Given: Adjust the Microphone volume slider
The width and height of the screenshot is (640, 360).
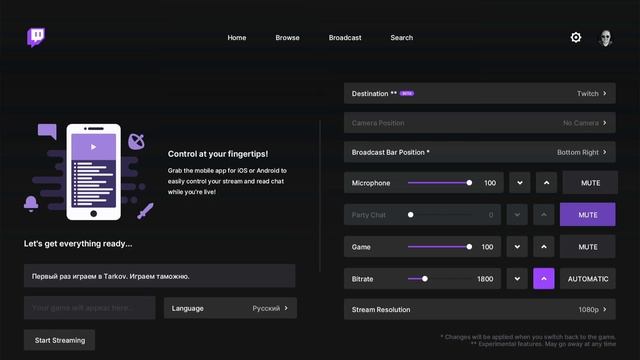Looking at the screenshot, I should point(440,183).
